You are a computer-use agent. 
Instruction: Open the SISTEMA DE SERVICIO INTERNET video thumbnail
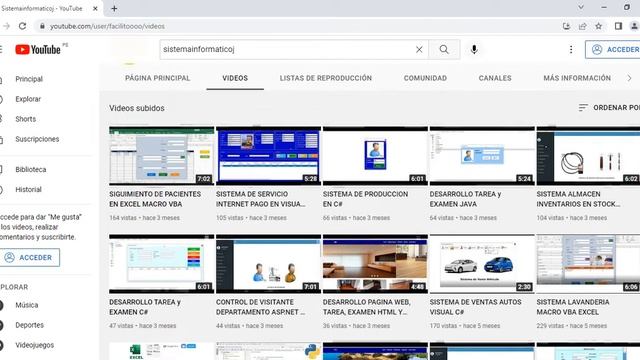click(x=269, y=156)
